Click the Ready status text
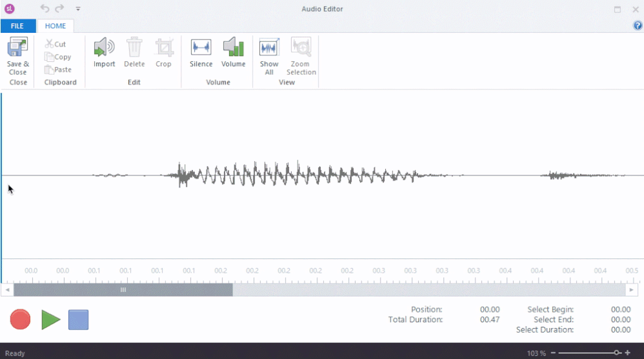Image resolution: width=644 pixels, height=359 pixels. [15, 353]
